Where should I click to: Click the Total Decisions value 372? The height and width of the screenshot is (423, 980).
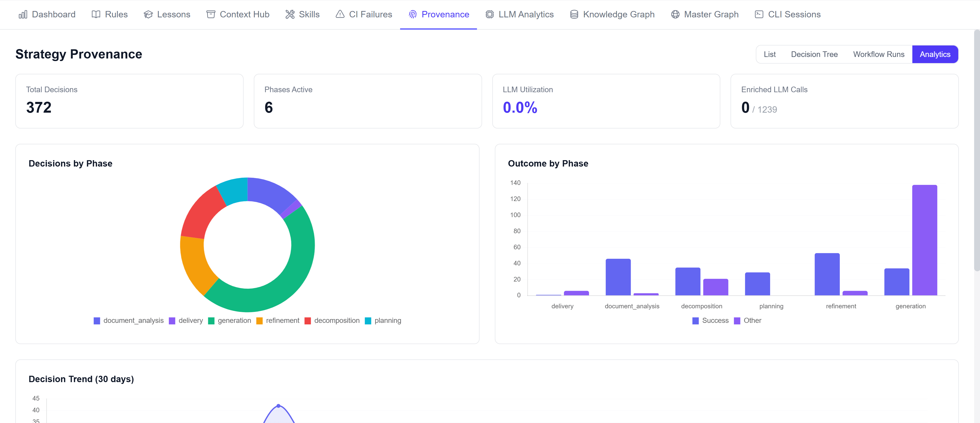tap(39, 108)
